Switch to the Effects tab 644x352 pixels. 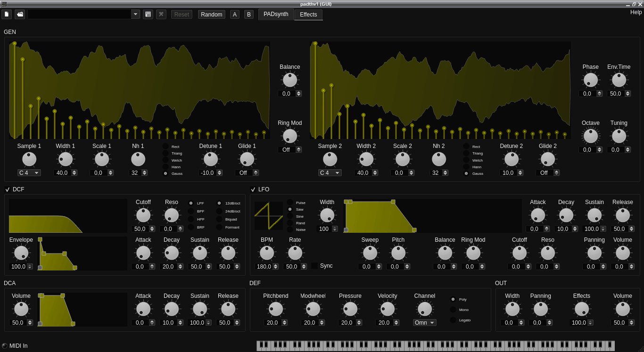308,15
